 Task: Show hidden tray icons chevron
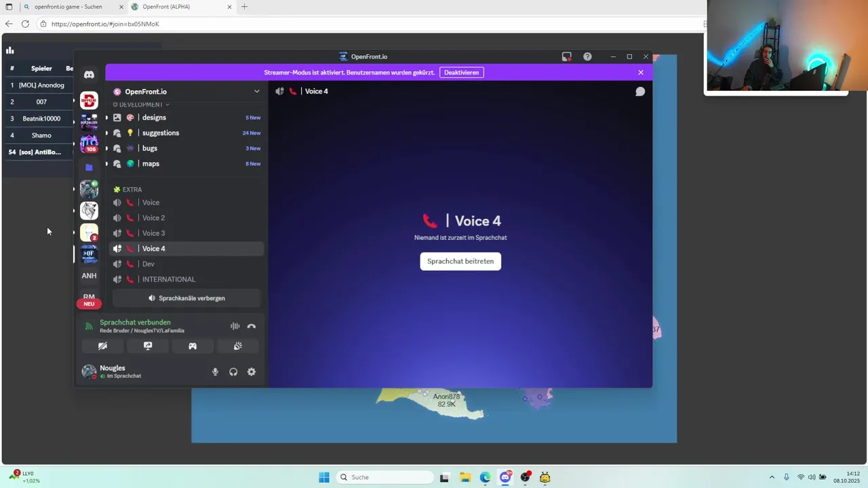(x=772, y=477)
